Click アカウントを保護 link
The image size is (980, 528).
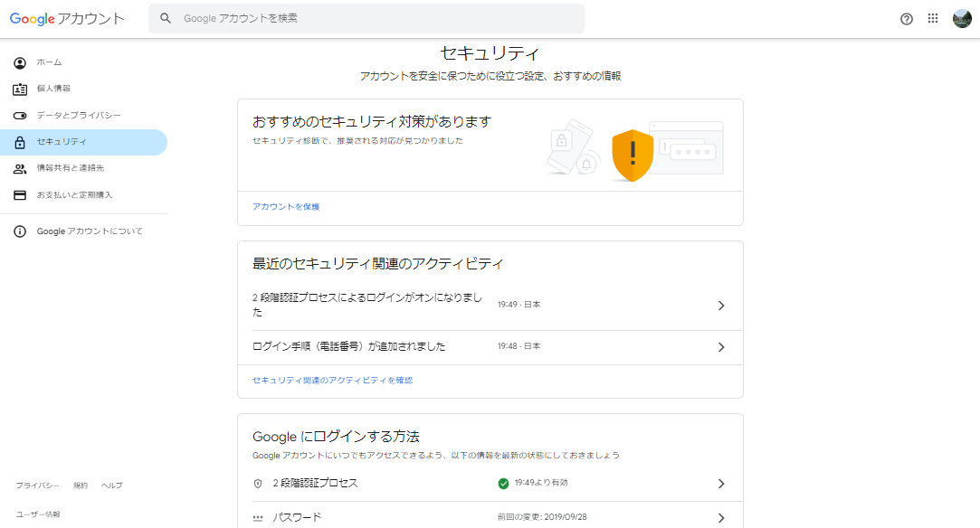point(286,206)
